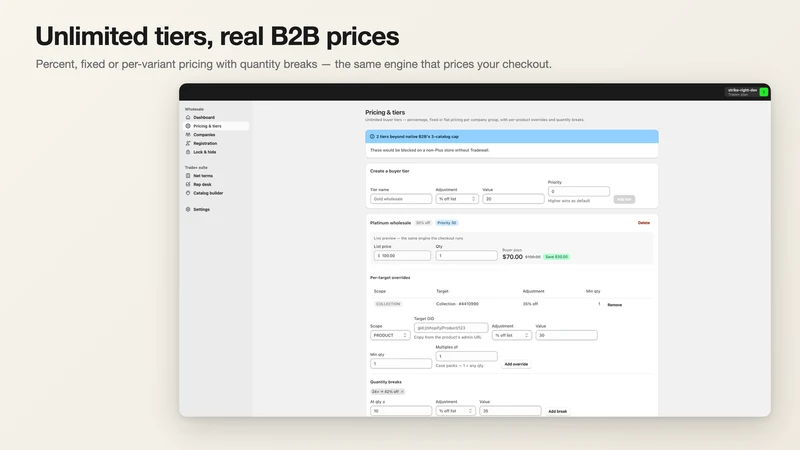
Task: Click the Settings gear icon
Action: (188, 209)
